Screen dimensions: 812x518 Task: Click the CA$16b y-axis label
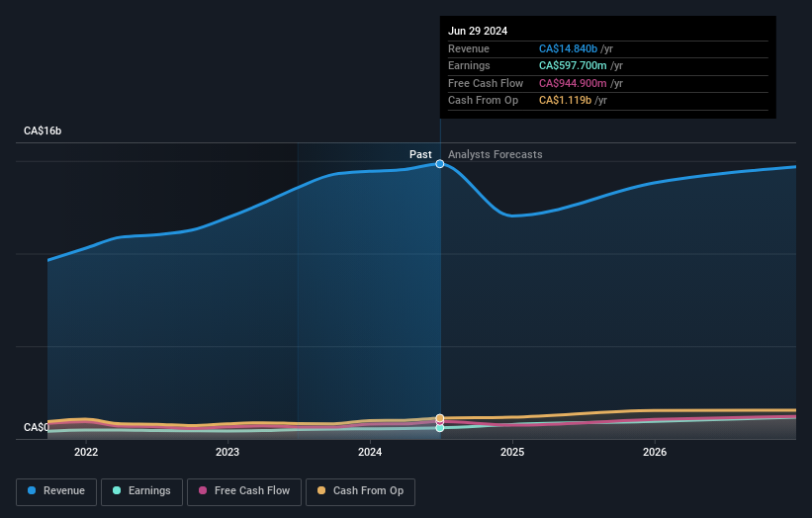(x=43, y=130)
